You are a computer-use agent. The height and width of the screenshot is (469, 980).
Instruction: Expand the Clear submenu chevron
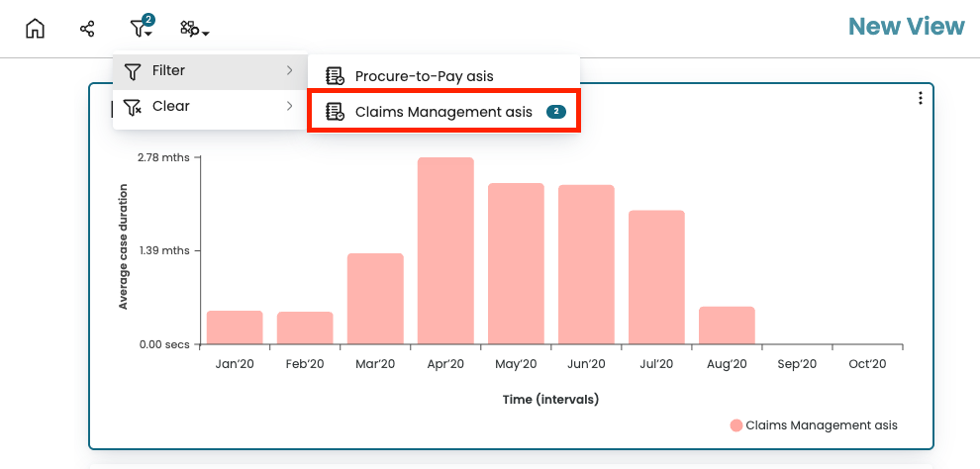click(x=289, y=107)
